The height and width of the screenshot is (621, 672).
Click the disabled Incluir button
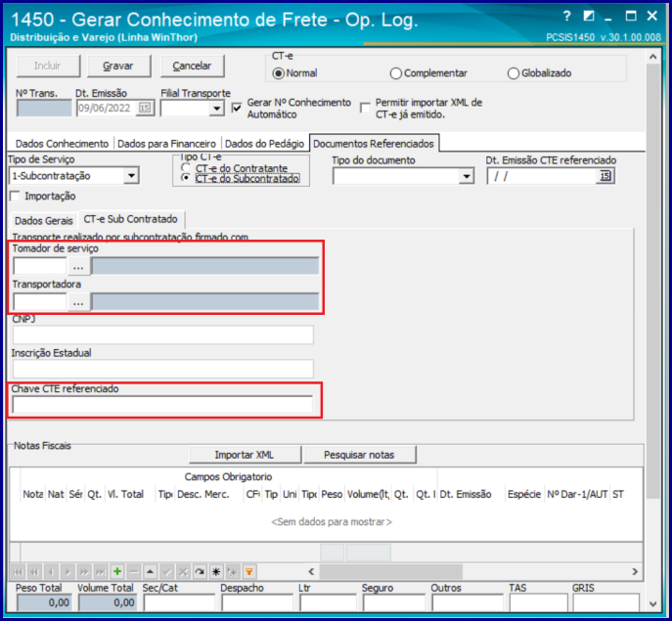(48, 66)
